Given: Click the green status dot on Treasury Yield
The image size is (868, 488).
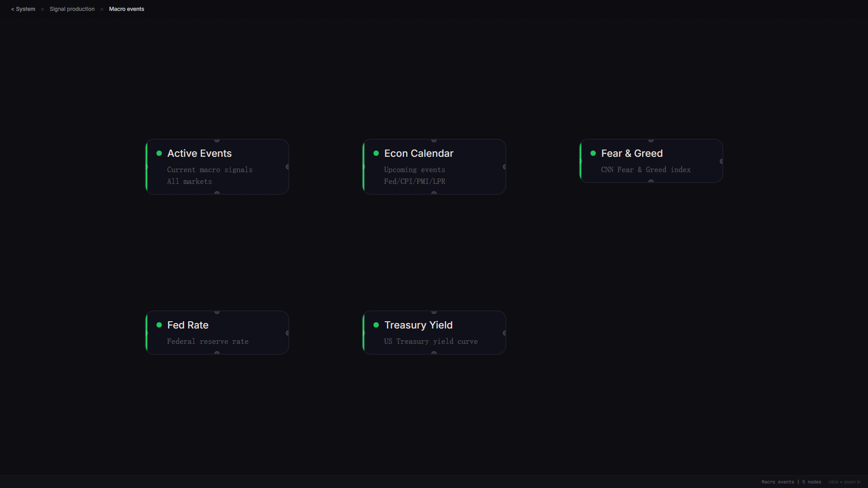Looking at the screenshot, I should 376,325.
